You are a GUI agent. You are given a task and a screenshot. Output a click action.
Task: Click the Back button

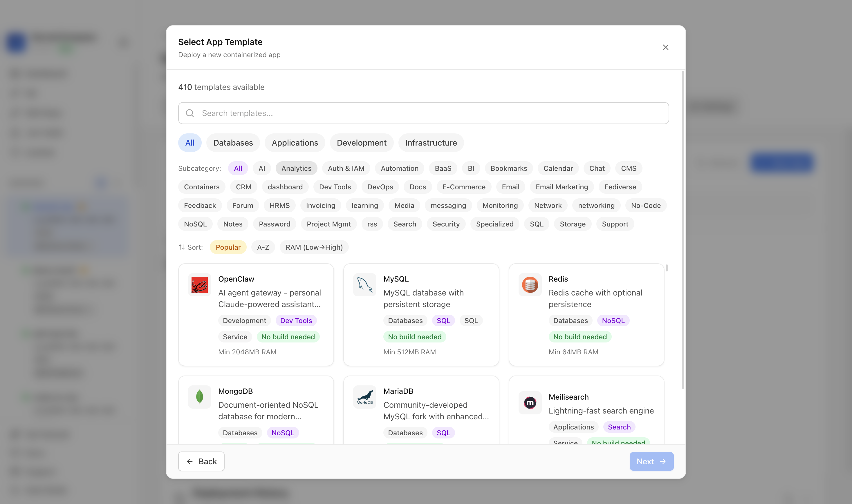tap(201, 461)
